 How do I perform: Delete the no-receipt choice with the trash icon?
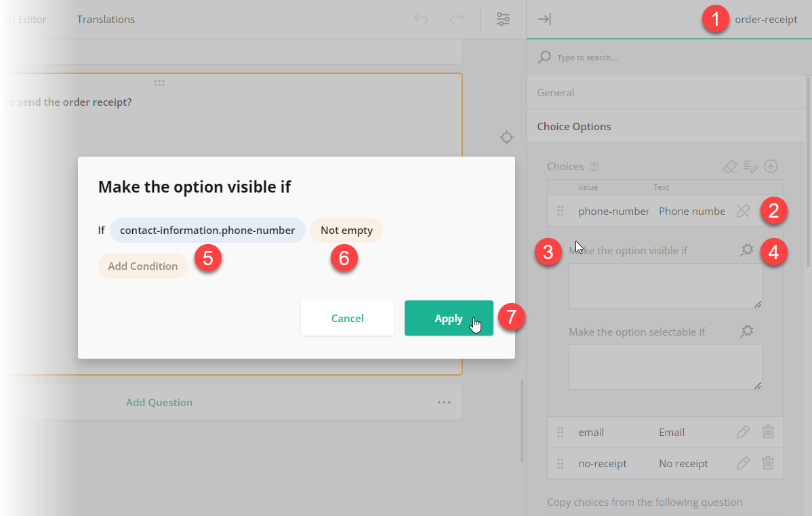[x=768, y=463]
